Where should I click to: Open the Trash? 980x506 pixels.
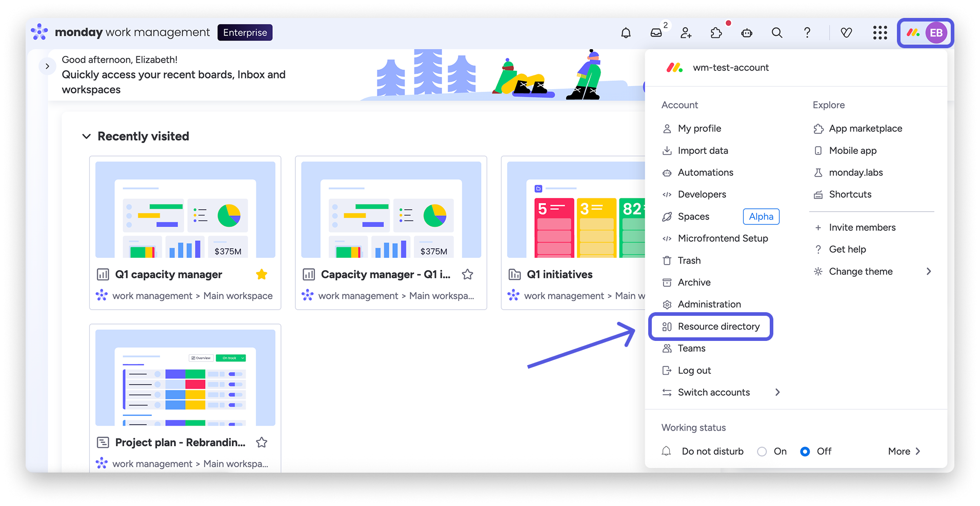click(689, 260)
